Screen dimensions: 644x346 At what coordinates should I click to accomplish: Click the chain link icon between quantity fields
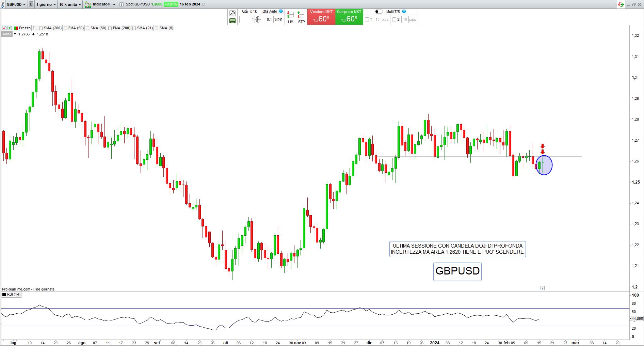click(258, 19)
